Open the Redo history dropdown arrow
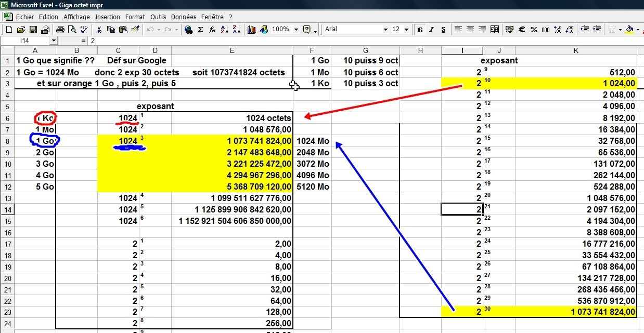This screenshot has width=644, height=333. click(177, 30)
